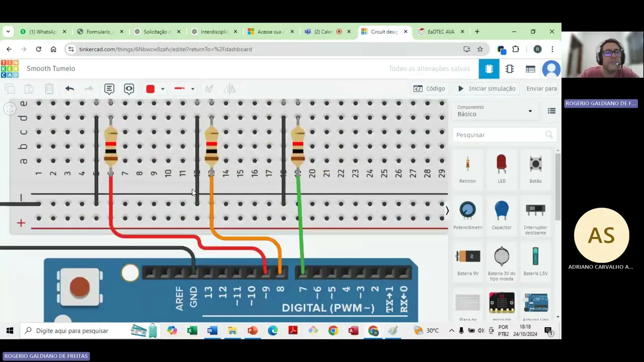
Task: Click the components panel scrollbar
Action: [557, 186]
